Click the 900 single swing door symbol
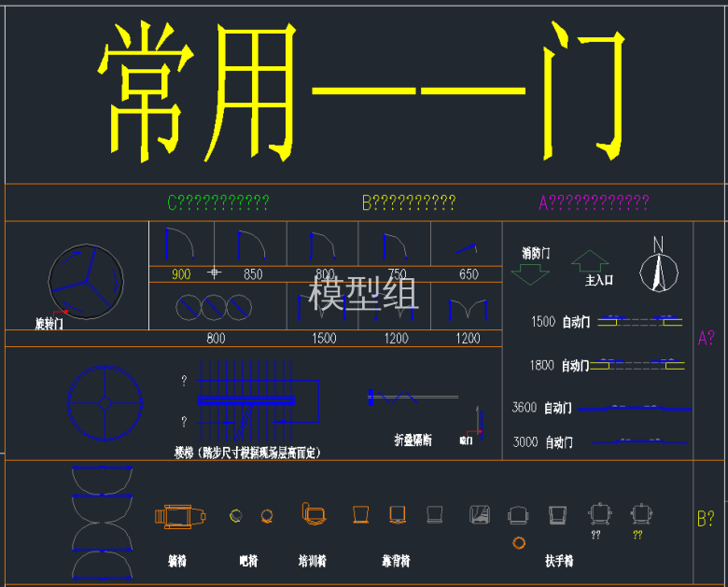This screenshot has height=587, width=728. click(x=178, y=244)
